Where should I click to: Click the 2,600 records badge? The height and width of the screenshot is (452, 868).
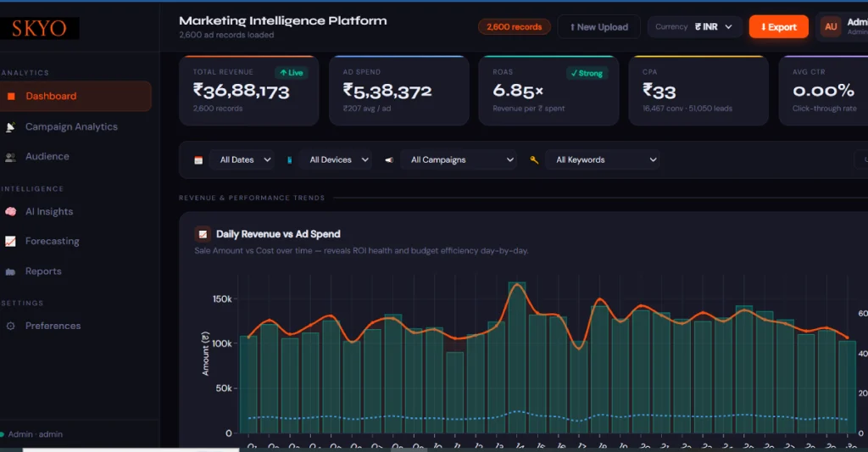click(515, 26)
